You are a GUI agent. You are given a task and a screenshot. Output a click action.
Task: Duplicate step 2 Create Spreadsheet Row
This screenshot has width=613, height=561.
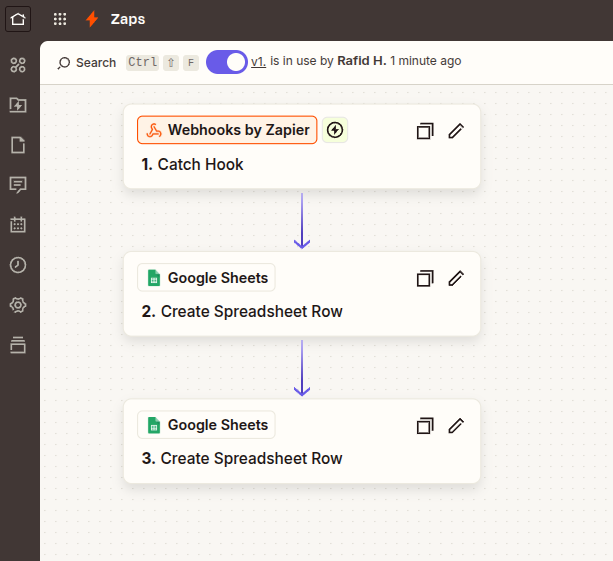point(425,278)
